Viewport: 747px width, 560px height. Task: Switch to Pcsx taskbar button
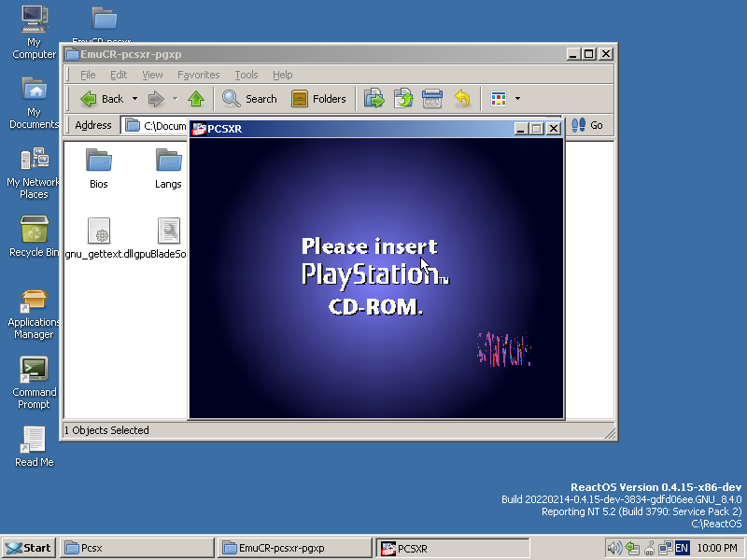click(x=136, y=548)
